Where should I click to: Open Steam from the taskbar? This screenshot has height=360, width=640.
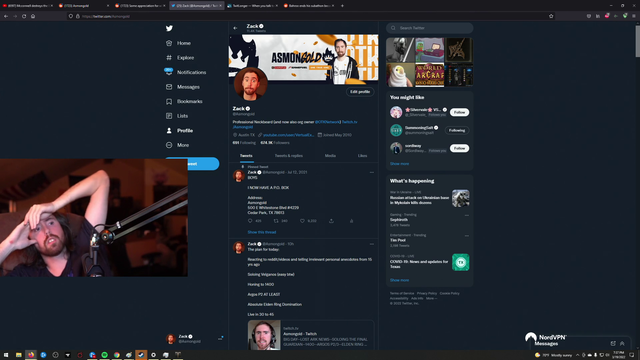(141, 355)
